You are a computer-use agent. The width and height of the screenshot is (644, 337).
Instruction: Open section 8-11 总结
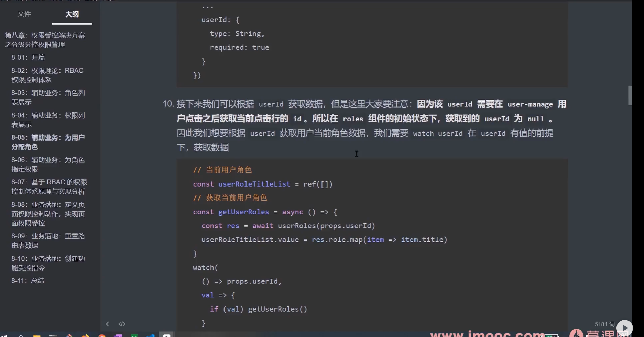pyautogui.click(x=28, y=280)
